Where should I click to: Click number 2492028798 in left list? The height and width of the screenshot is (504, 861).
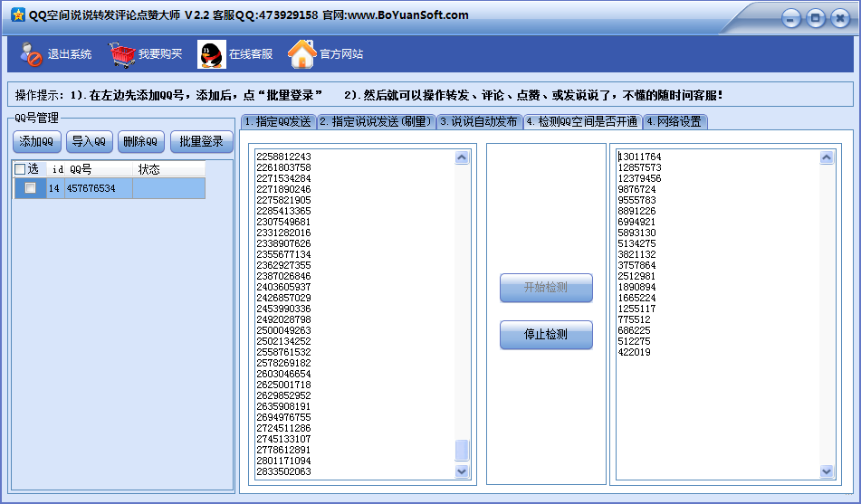(x=283, y=319)
